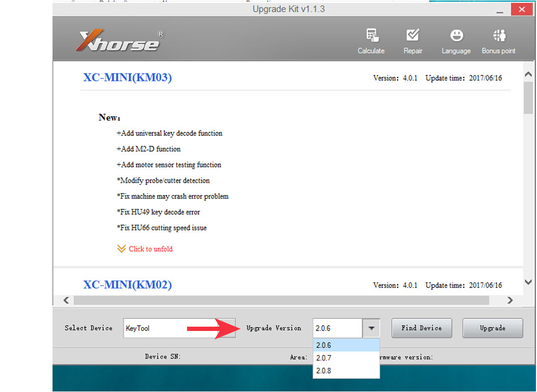Click the Xhorse logo
Image resolution: width=537 pixels, height=392 pixels.
tap(120, 40)
